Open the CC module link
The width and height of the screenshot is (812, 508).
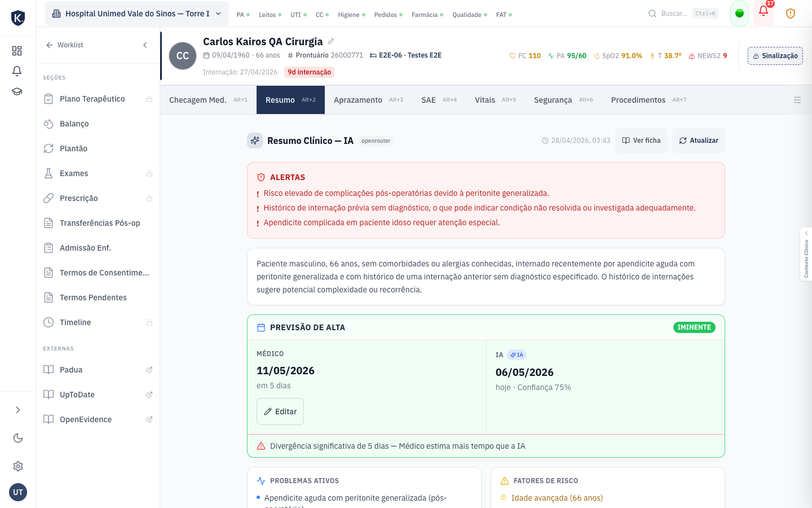[322, 15]
